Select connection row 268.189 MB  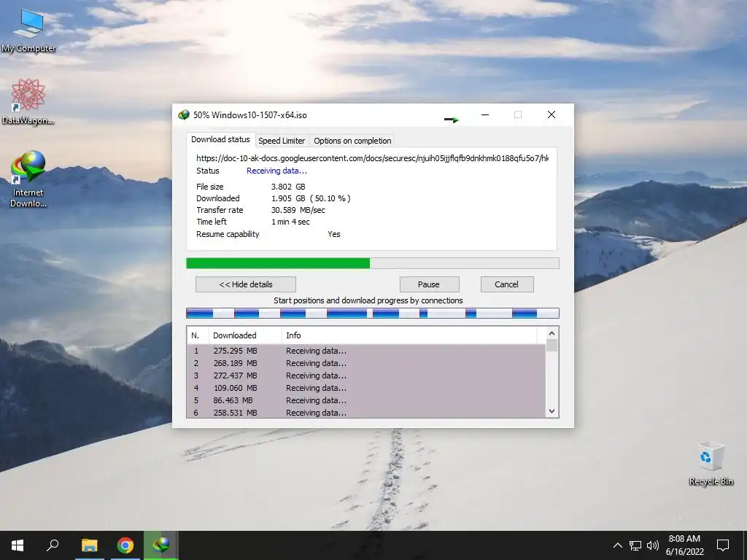(x=366, y=363)
